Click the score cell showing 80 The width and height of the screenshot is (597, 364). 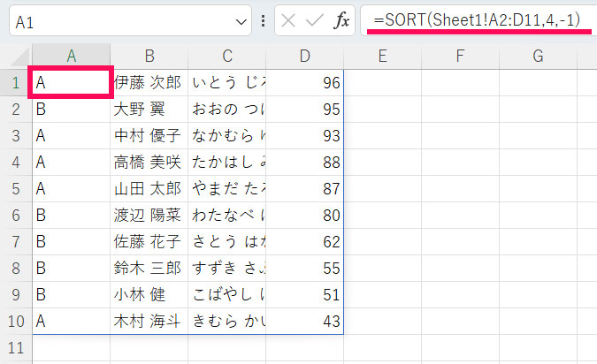tap(304, 216)
